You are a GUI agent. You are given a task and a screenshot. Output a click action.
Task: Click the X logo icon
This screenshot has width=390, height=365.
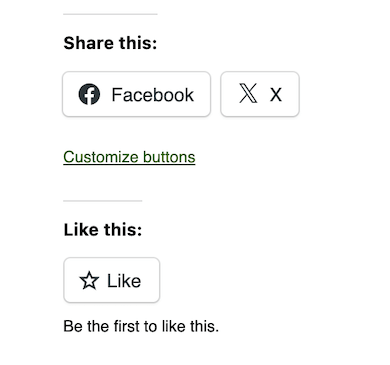[x=248, y=93]
